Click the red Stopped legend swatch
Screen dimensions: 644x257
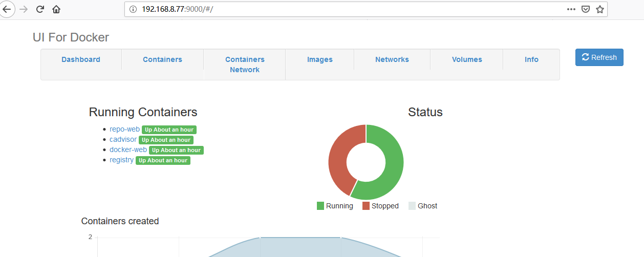[x=366, y=206]
